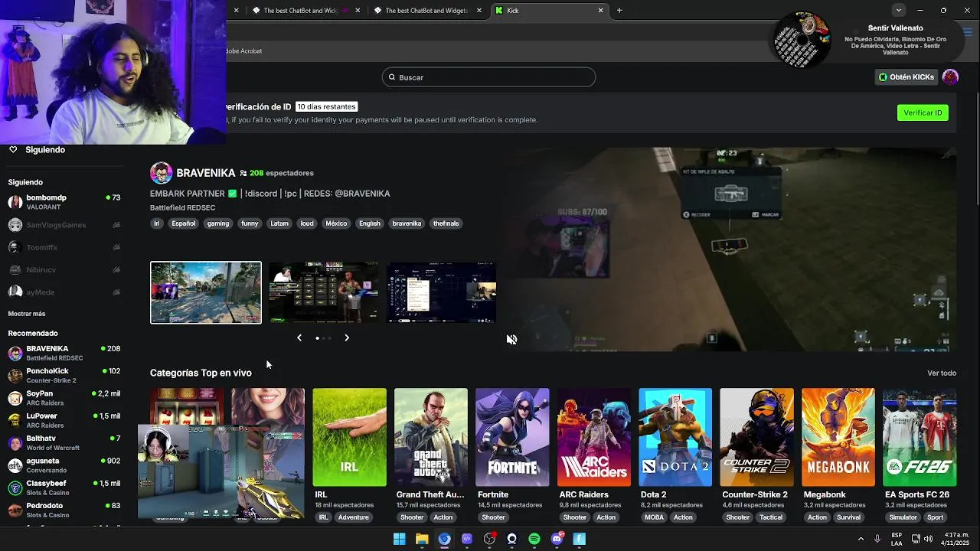The height and width of the screenshot is (551, 980).
Task: Open Discord from the taskbar
Action: click(x=557, y=539)
